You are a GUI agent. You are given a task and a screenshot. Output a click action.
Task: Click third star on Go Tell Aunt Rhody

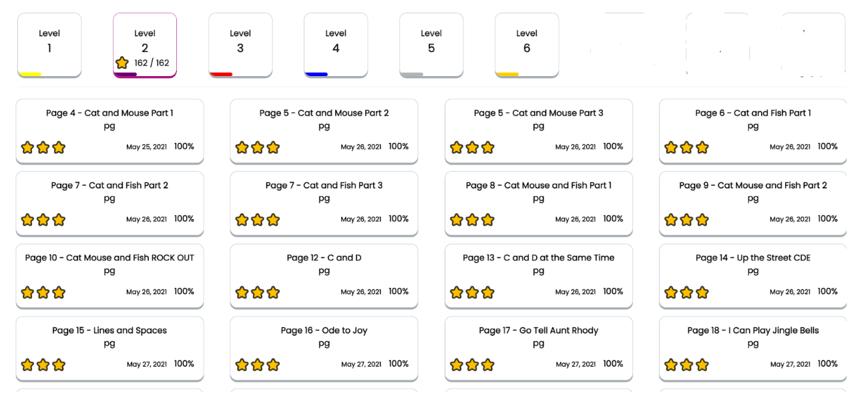(488, 365)
